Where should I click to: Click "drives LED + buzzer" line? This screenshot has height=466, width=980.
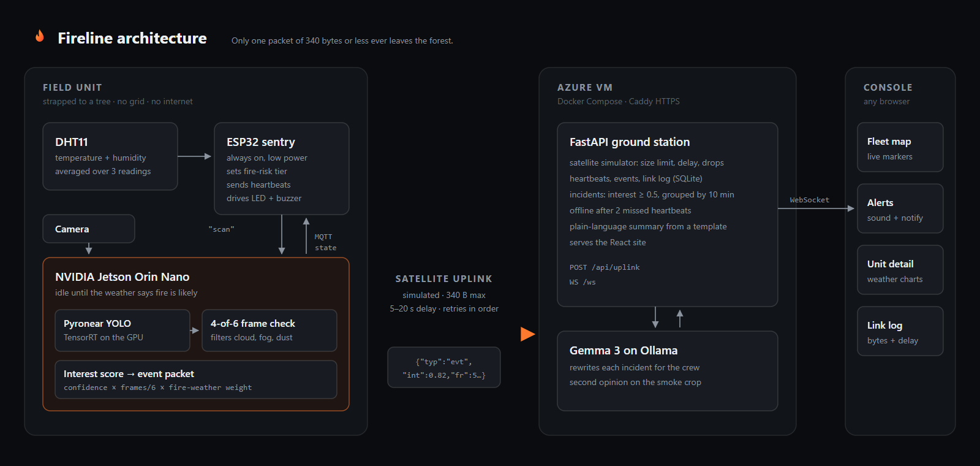(264, 198)
